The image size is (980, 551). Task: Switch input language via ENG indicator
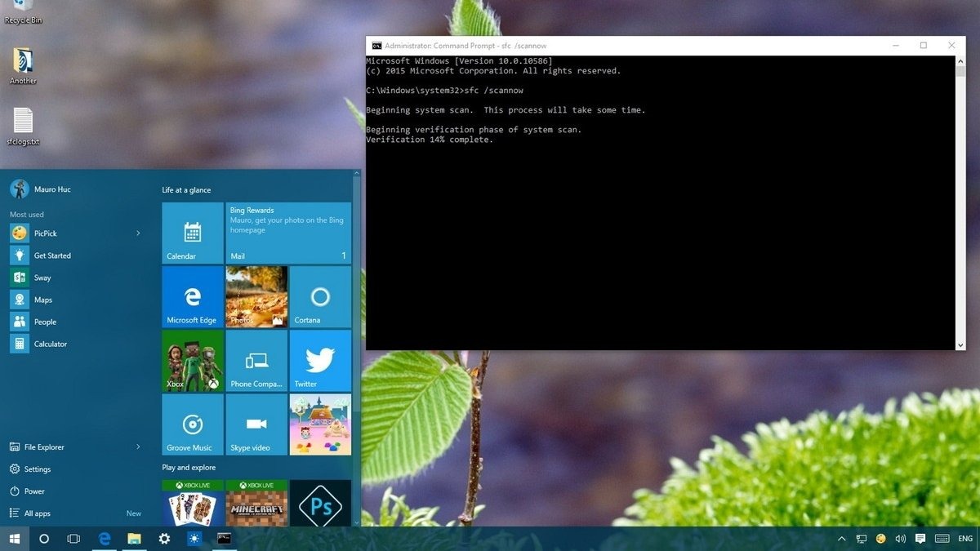965,539
